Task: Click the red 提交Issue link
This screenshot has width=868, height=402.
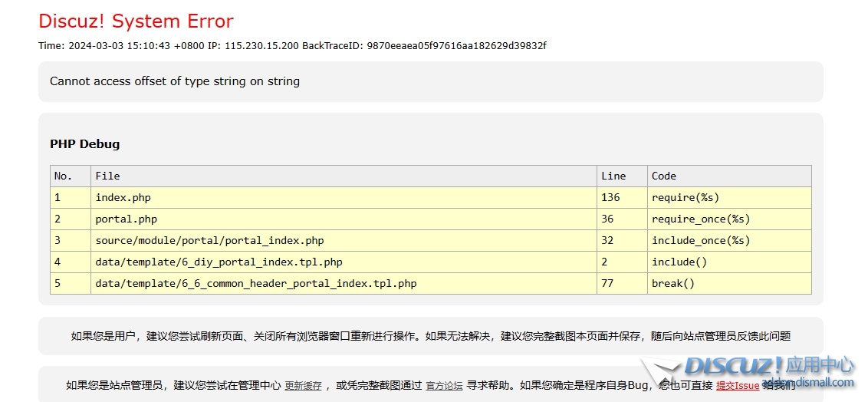Action: click(x=737, y=386)
